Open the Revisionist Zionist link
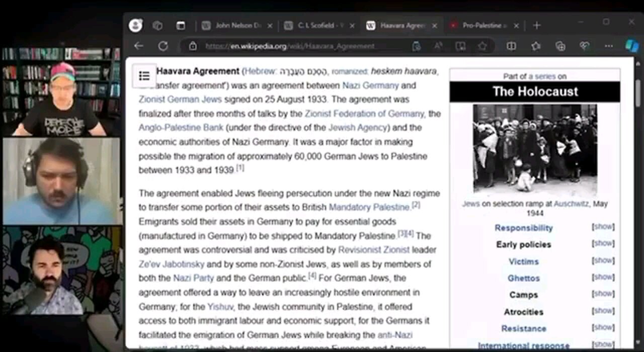 pos(374,250)
